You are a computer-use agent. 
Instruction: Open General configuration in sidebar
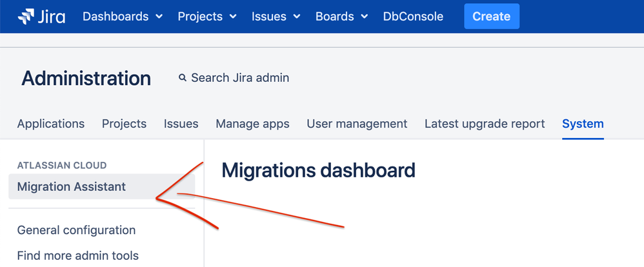click(76, 230)
